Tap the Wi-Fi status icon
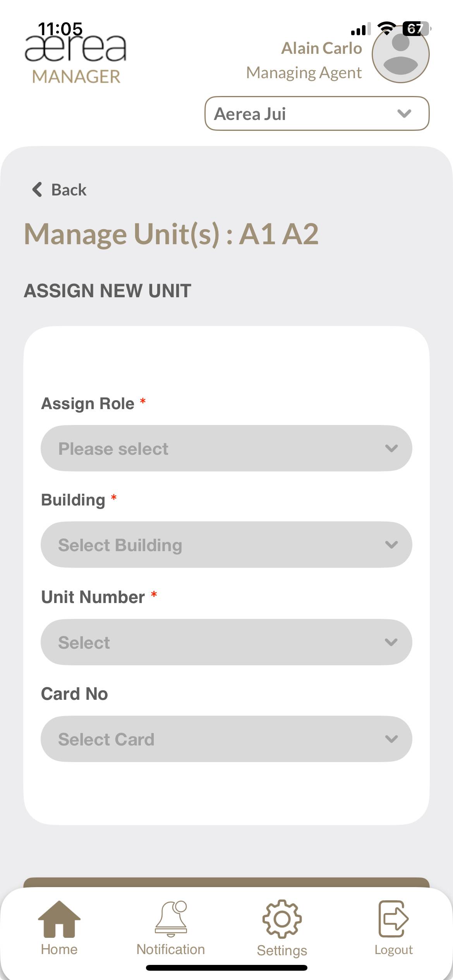453x980 pixels. click(x=386, y=28)
